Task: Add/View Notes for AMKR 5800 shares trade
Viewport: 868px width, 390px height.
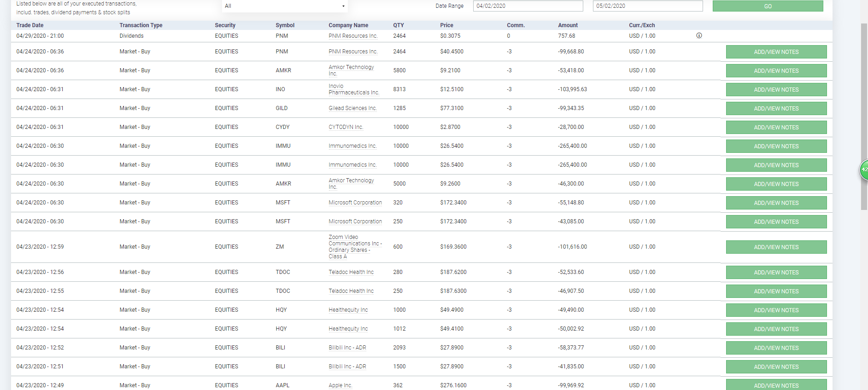Action: (x=776, y=71)
